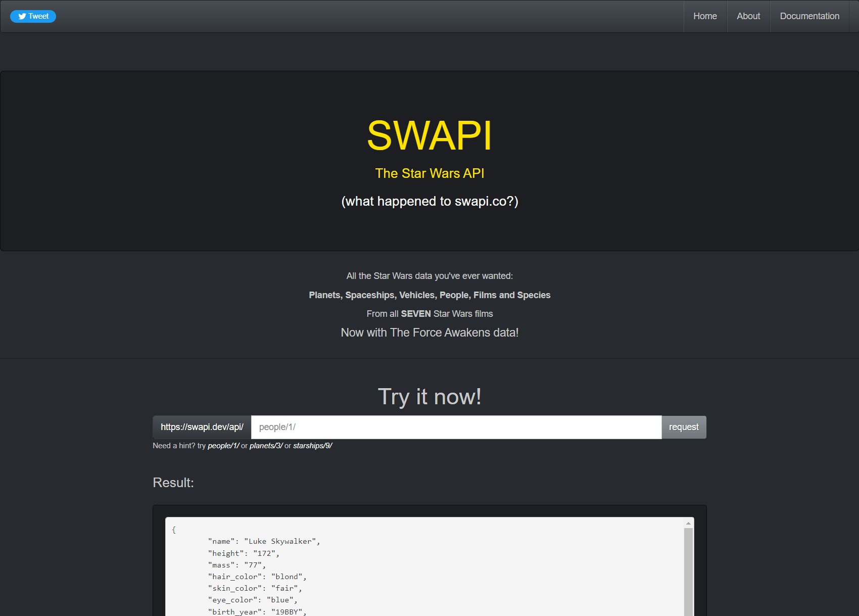Go to the About page
The width and height of the screenshot is (859, 616).
pos(748,16)
